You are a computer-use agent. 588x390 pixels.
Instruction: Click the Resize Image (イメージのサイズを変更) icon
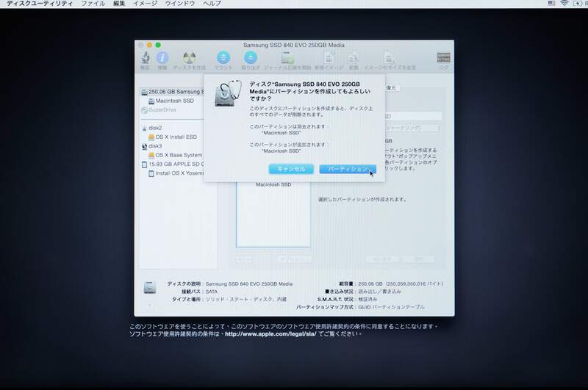click(390, 58)
